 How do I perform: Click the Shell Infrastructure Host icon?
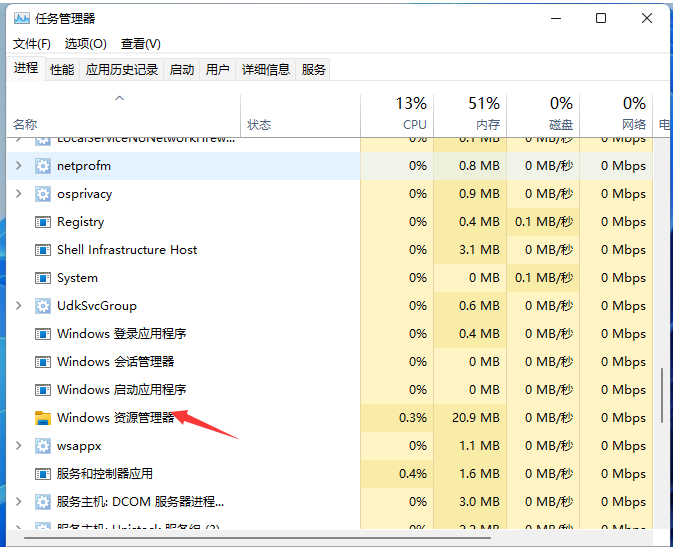pos(43,250)
